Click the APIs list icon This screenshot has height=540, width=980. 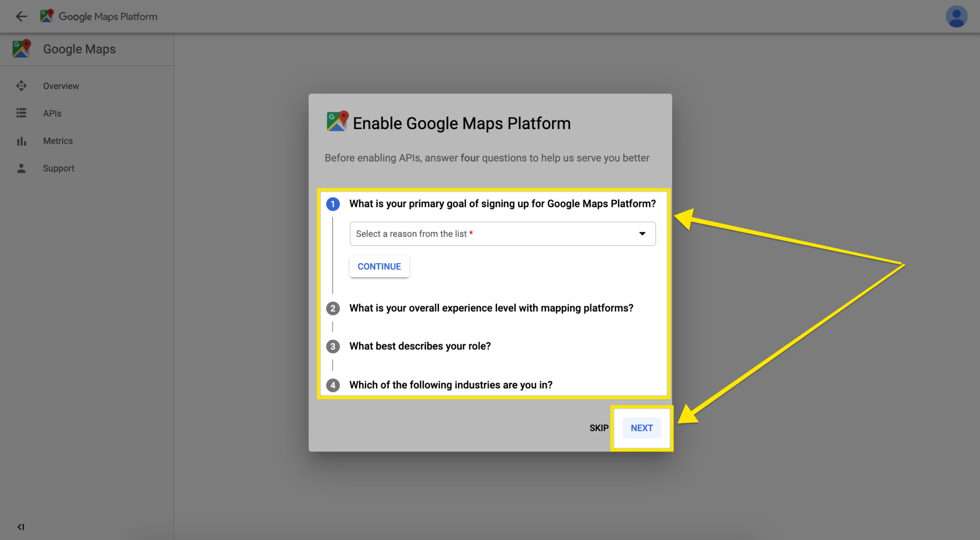click(21, 113)
